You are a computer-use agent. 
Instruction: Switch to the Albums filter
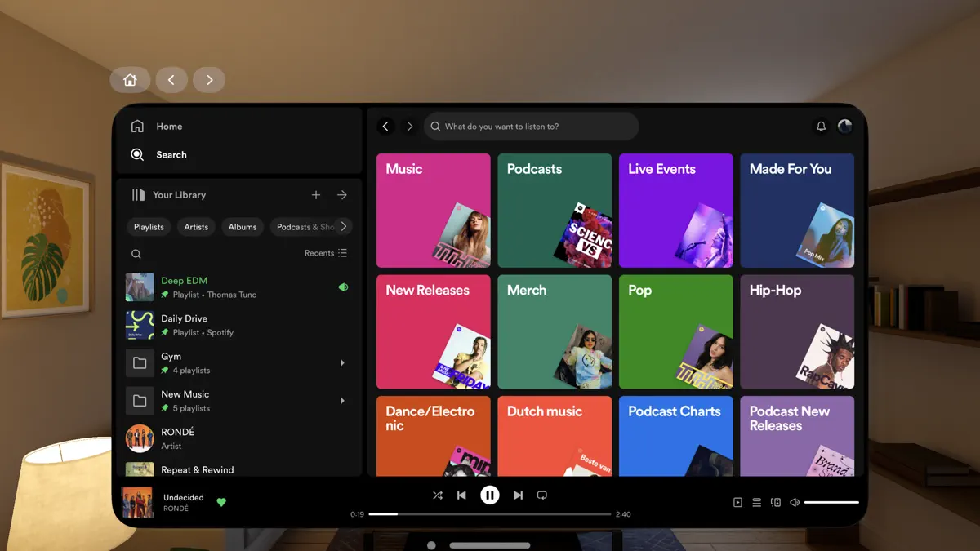click(x=242, y=226)
